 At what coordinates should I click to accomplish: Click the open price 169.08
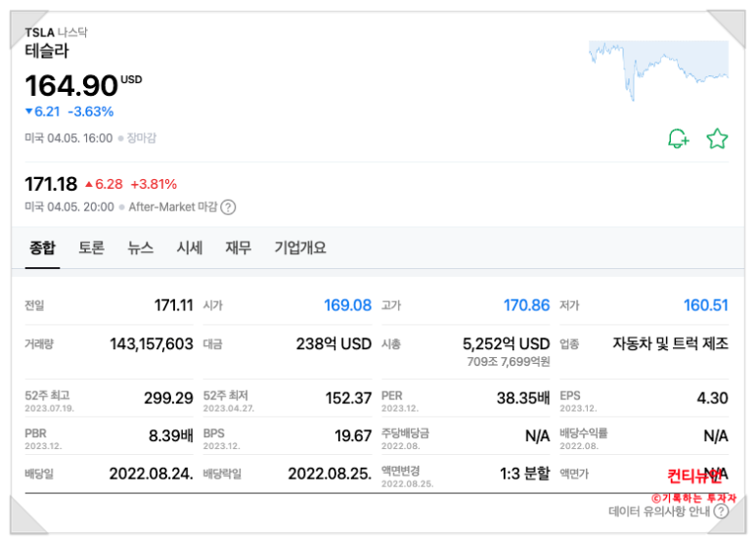pos(347,305)
